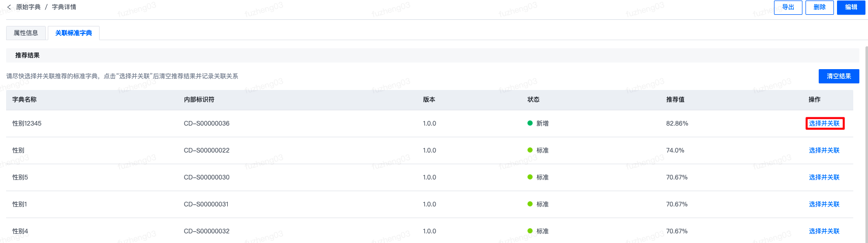
Task: Click the 内部标识符 column header
Action: tap(199, 100)
